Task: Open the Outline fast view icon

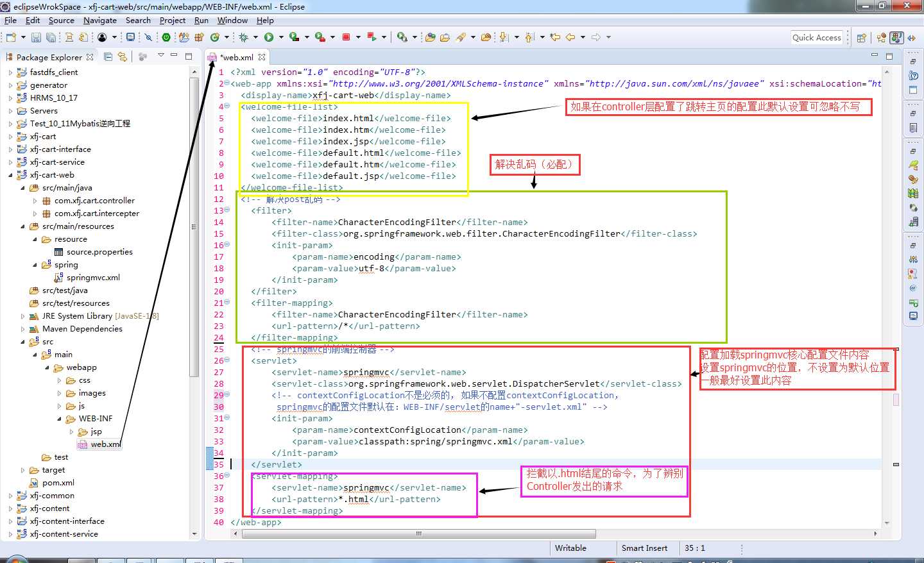Action: (913, 127)
